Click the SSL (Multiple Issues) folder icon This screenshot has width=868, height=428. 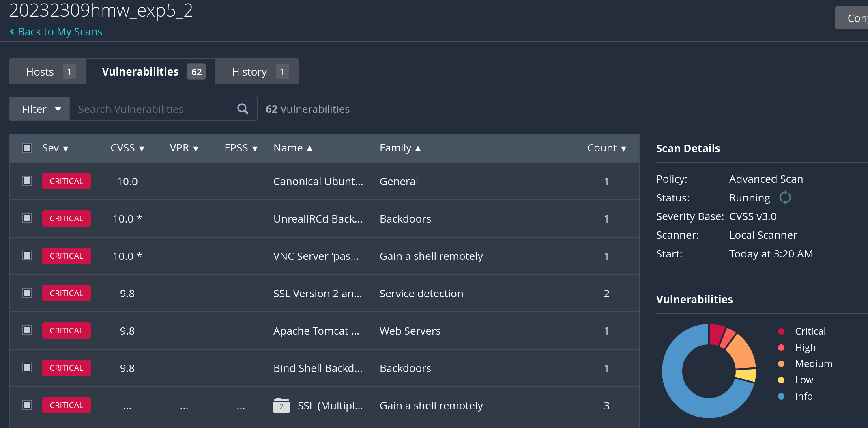click(281, 405)
